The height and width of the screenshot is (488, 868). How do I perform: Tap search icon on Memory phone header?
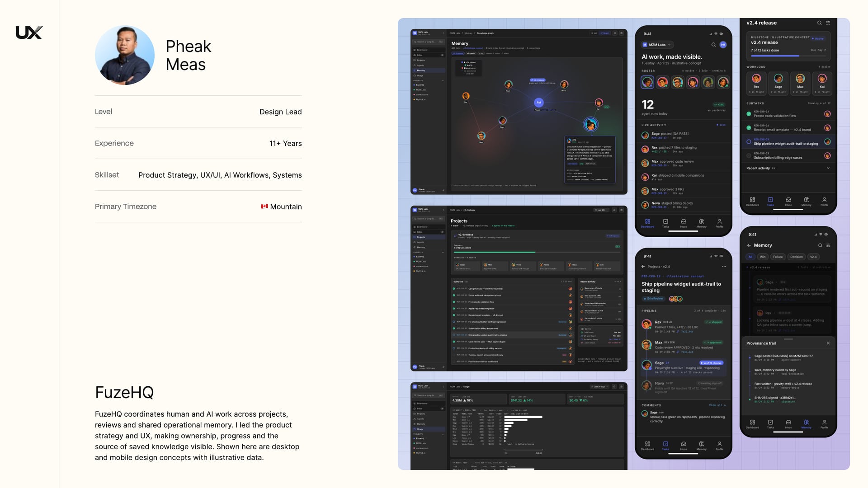(x=820, y=245)
